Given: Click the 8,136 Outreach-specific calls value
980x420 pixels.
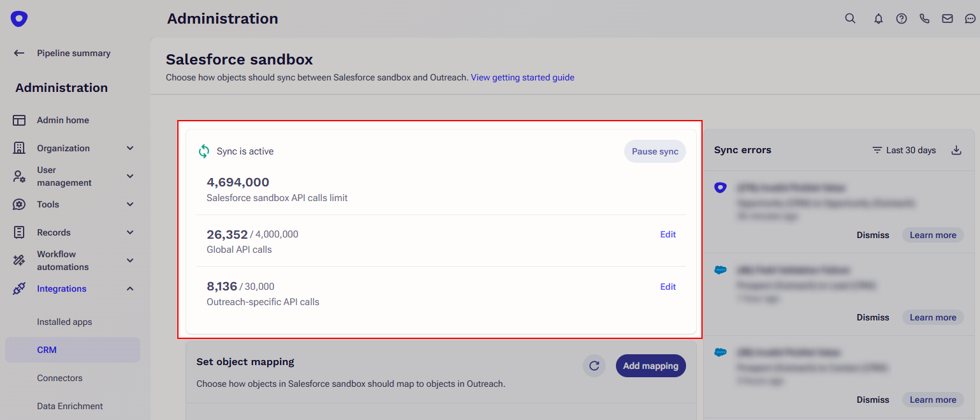Looking at the screenshot, I should point(222,287).
